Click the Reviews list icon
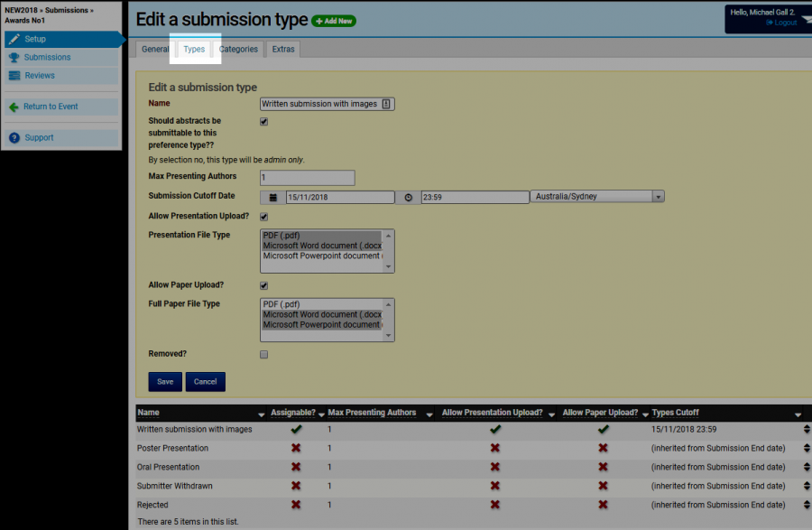 [14, 76]
